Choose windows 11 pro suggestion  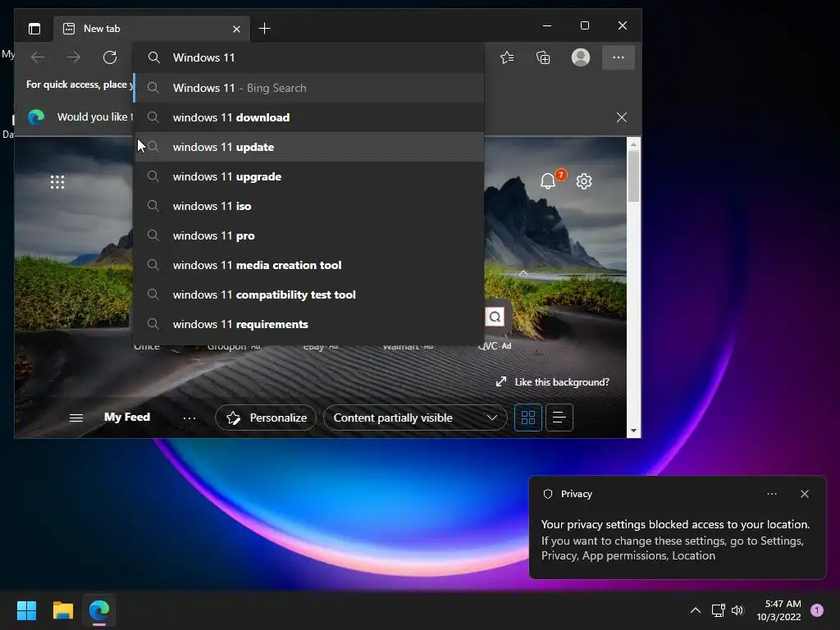308,235
